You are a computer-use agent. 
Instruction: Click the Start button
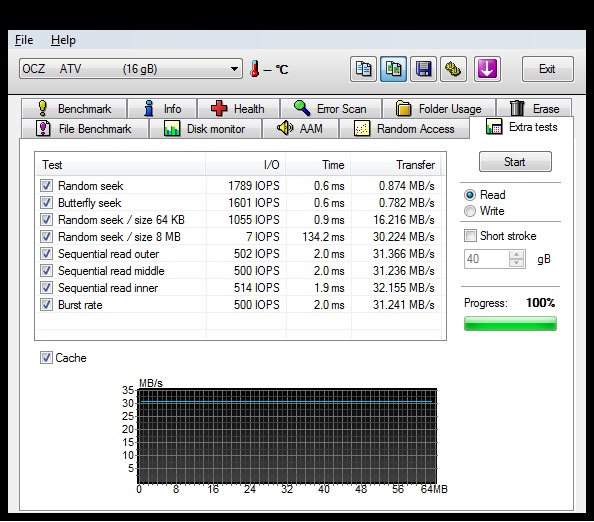click(515, 162)
